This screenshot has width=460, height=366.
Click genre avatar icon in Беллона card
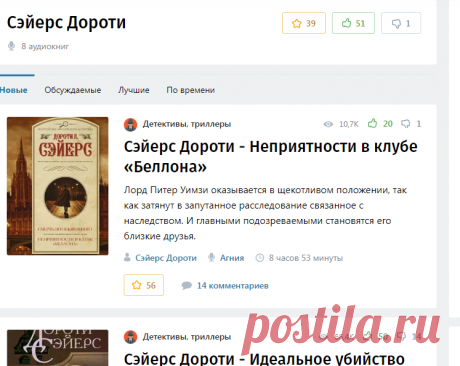point(131,124)
